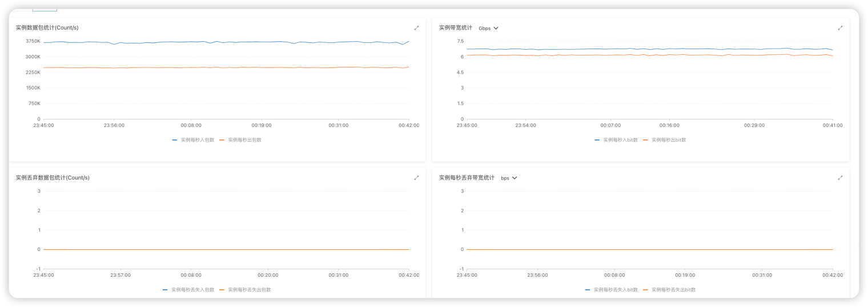Click the 7.5 y-axis label in bandwidth chart

460,41
